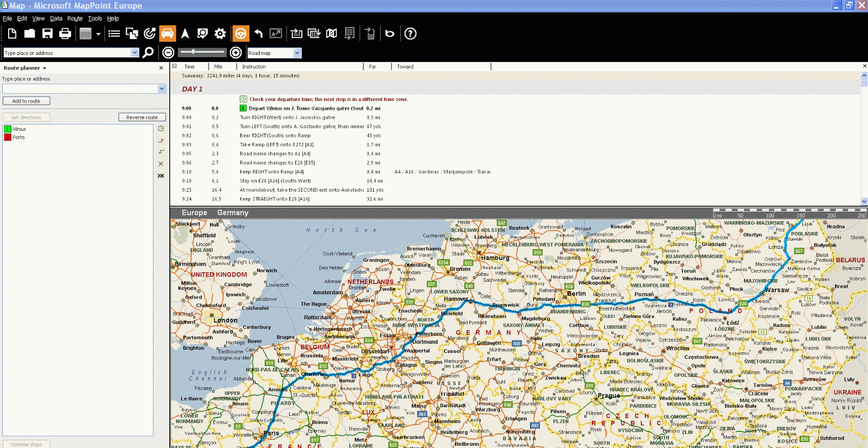This screenshot has height=448, width=868.
Task: Click the framed image with arrows icon
Action: (276, 34)
